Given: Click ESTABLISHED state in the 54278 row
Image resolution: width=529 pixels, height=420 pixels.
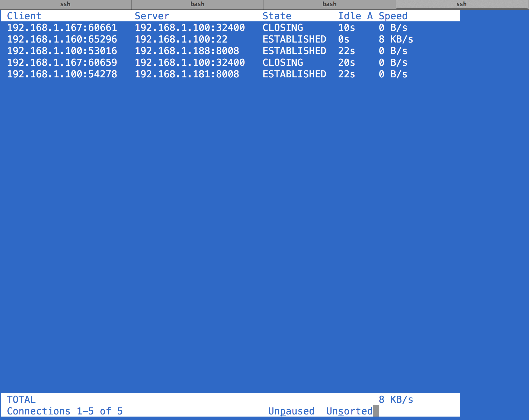Looking at the screenshot, I should [x=294, y=74].
